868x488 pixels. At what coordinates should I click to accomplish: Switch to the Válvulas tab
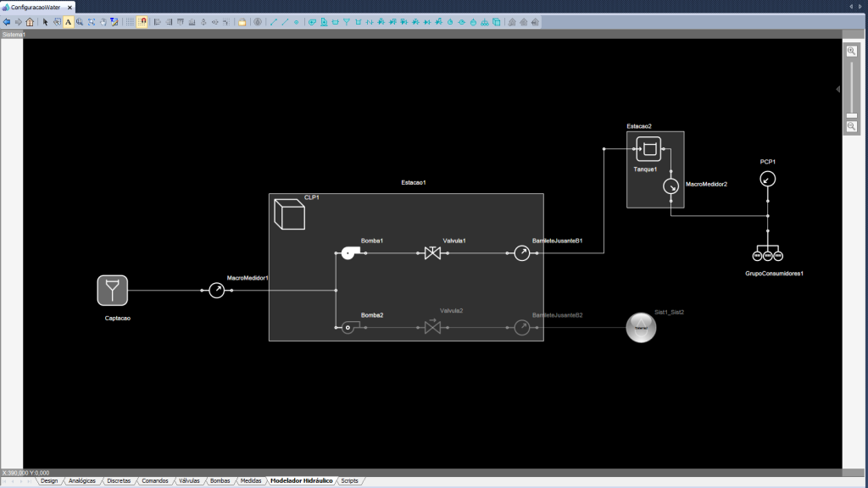189,480
